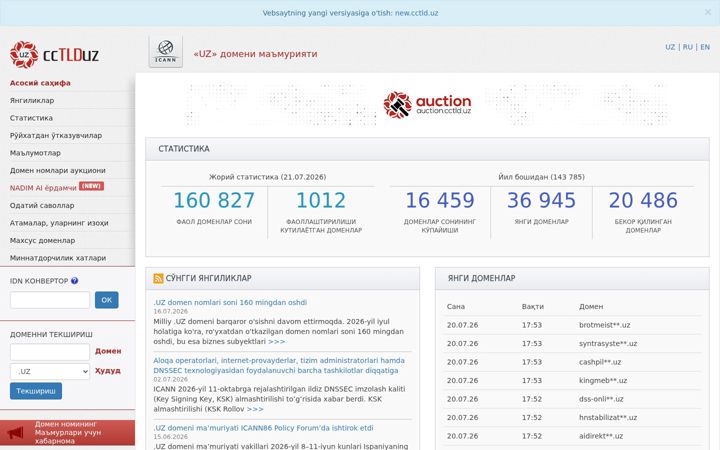Image resolution: width=720 pixels, height=450 pixels.
Task: Click the IDN converter help icon
Action: [x=74, y=281]
